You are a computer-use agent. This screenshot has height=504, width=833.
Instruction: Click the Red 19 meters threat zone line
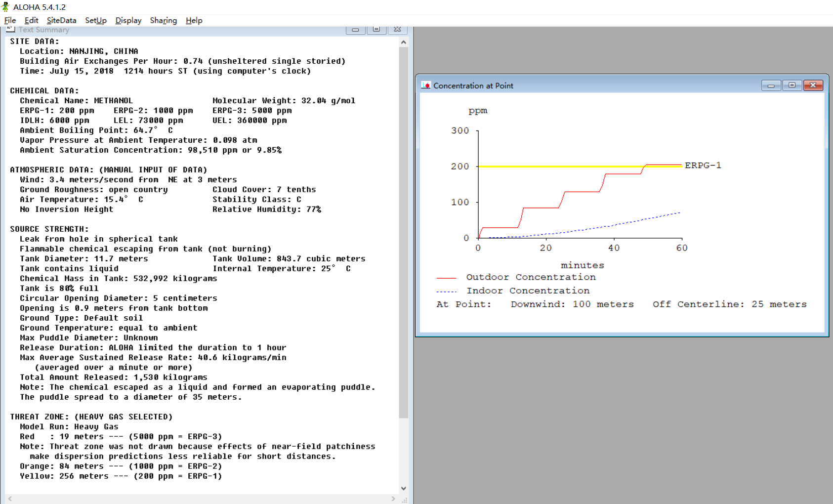[x=121, y=437]
